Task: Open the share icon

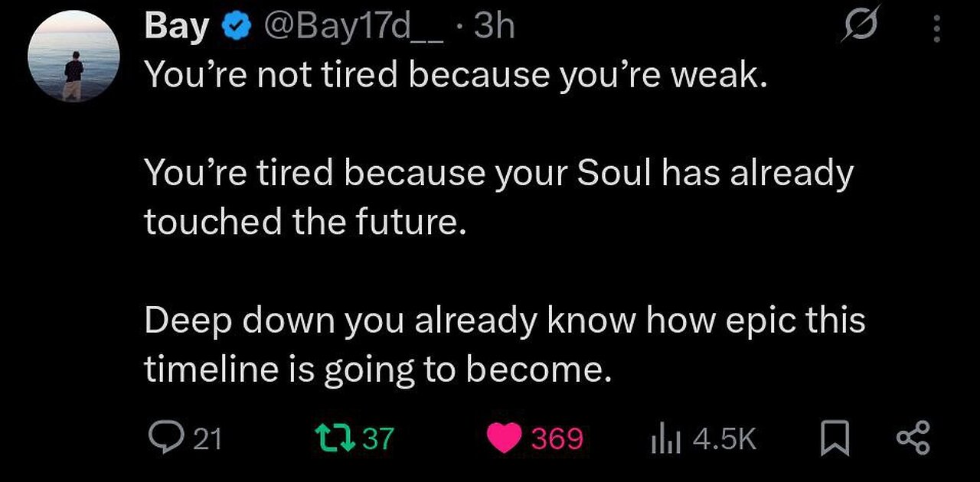Action: coord(913,439)
